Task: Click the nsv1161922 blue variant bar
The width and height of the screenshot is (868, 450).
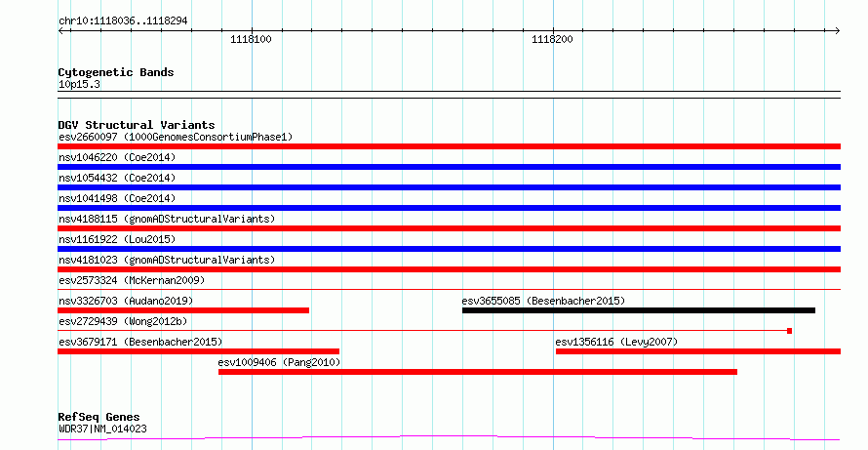Action: point(449,249)
